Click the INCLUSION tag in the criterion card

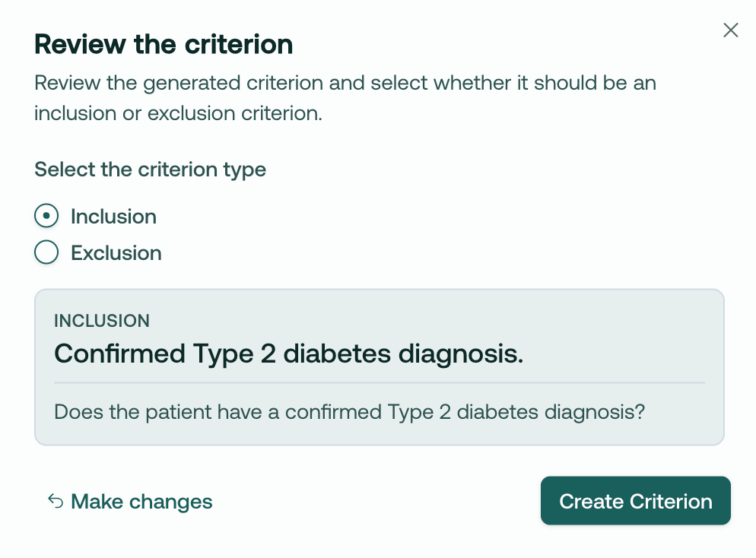102,321
